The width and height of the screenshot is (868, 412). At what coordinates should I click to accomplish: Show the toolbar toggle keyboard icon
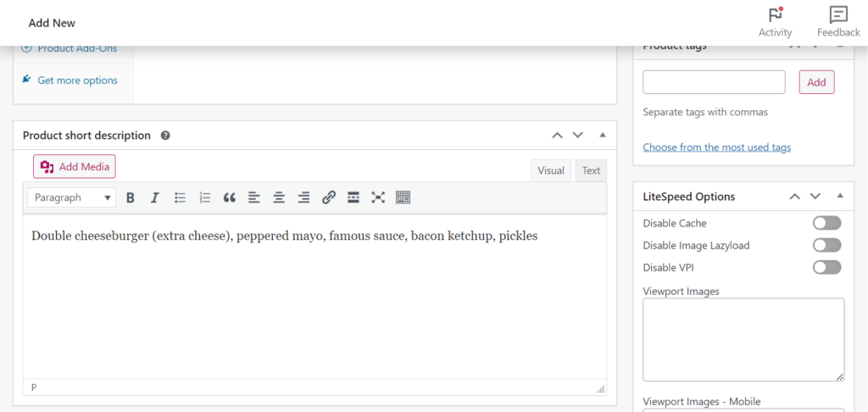(x=403, y=198)
